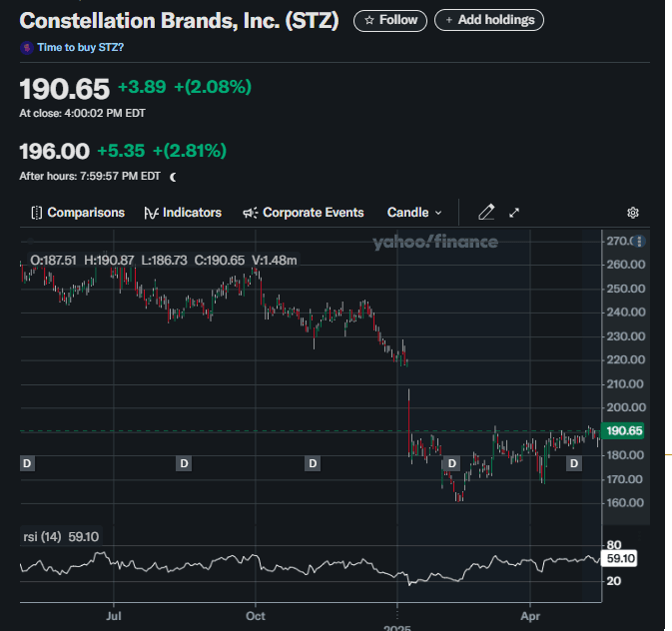Open the Comparisons menu
Viewport: 672px width, 631px height.
pos(78,213)
